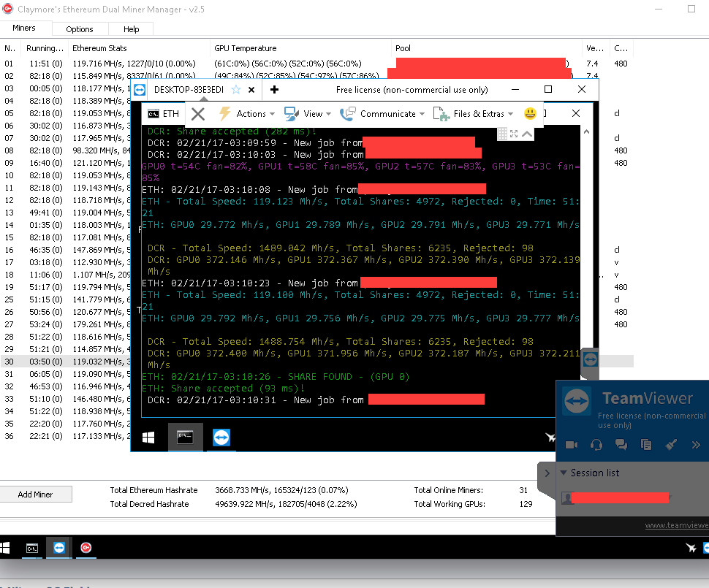
Task: Open file box in TeamViewer panel
Action: click(x=646, y=445)
